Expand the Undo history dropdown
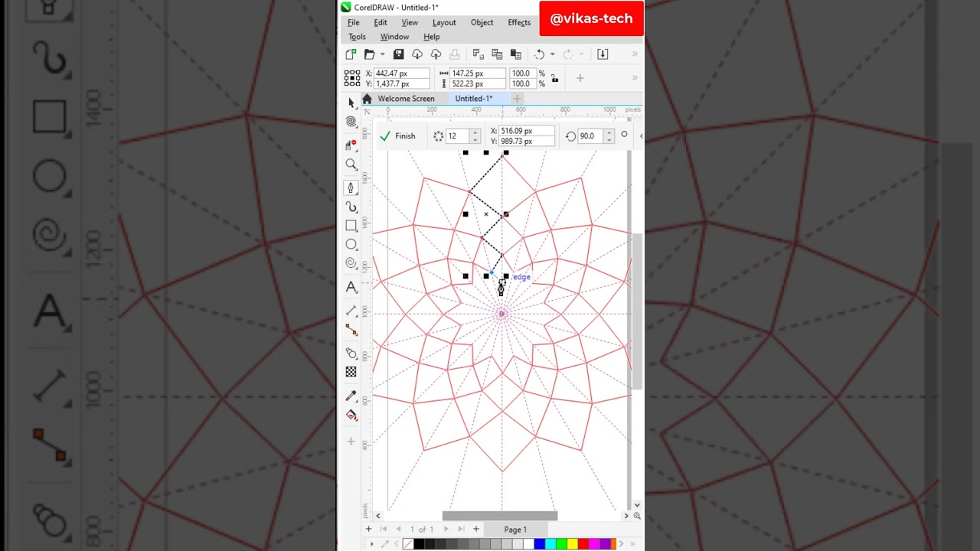 click(x=552, y=54)
